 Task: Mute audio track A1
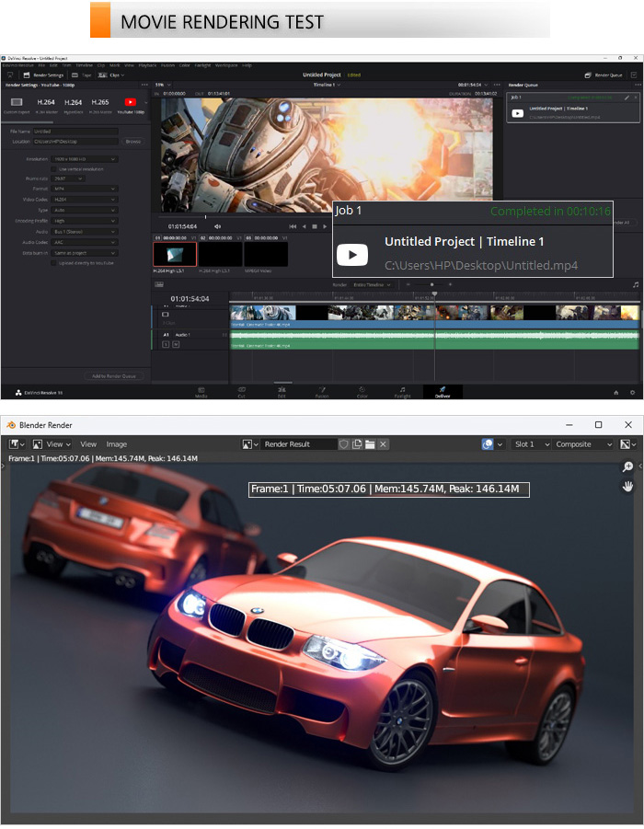click(176, 344)
